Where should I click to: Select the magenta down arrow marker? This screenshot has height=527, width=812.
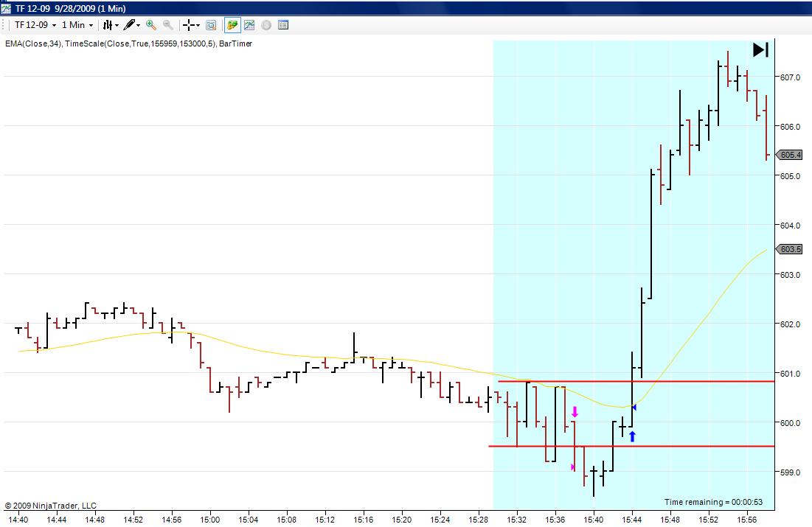coord(575,412)
